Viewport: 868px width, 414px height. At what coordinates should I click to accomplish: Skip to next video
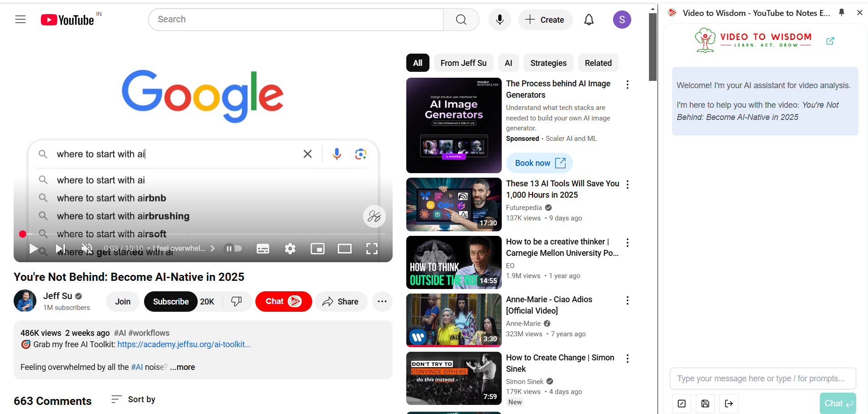click(x=60, y=249)
